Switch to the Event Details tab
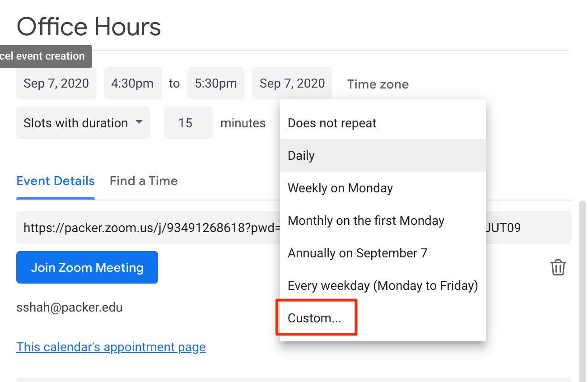The image size is (588, 382). (56, 181)
